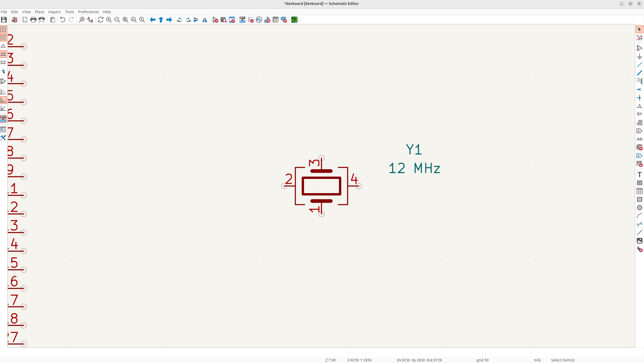Open the Generate Bill of Materials tool
644x363 pixels.
[284, 20]
